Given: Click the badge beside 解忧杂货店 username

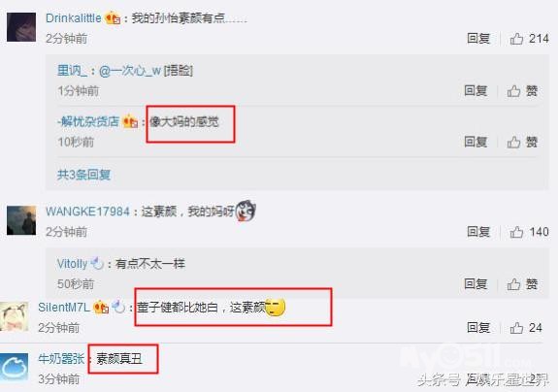Looking at the screenshot, I should click(130, 122).
